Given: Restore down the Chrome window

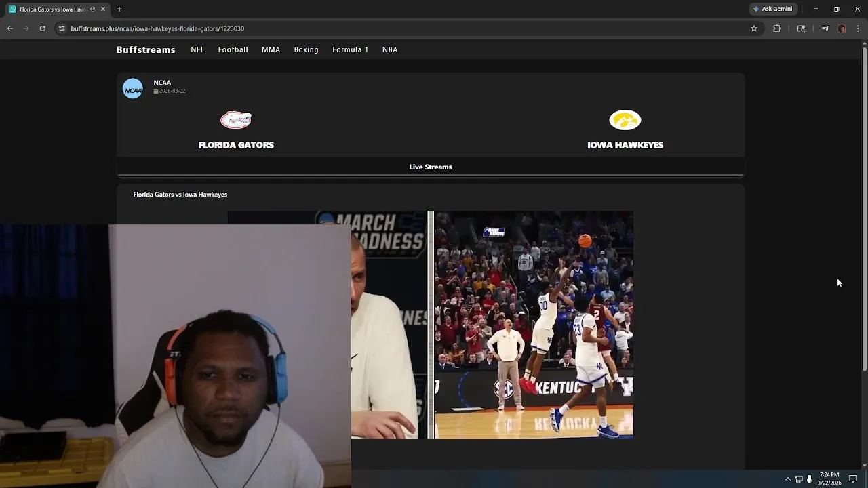Looking at the screenshot, I should point(836,9).
